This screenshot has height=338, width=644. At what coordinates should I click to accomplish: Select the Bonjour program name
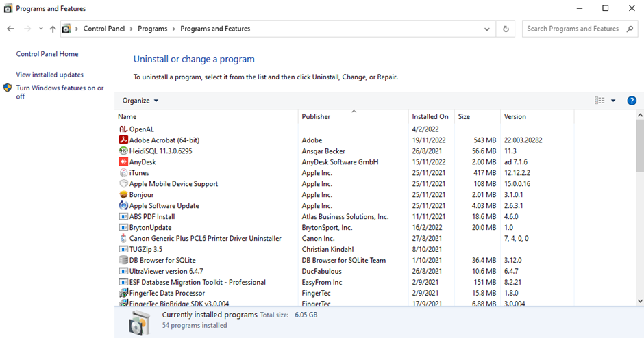tap(141, 195)
